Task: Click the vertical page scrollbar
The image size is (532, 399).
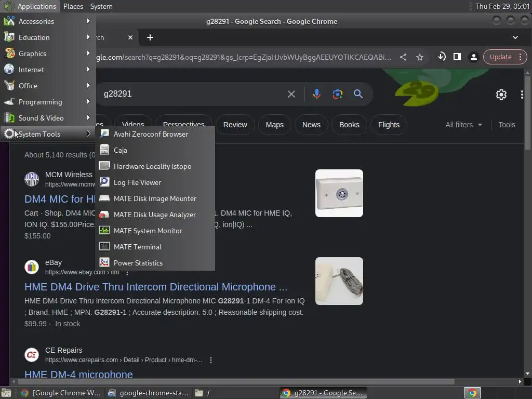Action: coord(527,112)
